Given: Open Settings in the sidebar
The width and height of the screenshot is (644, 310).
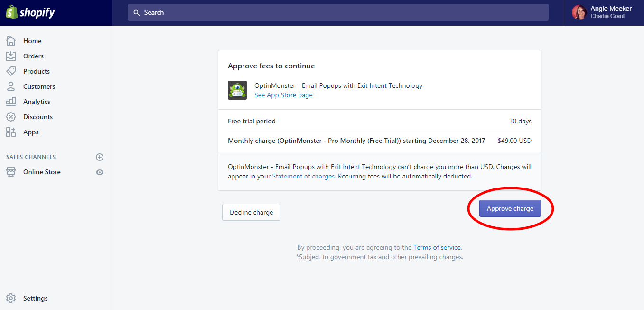Looking at the screenshot, I should [x=36, y=298].
